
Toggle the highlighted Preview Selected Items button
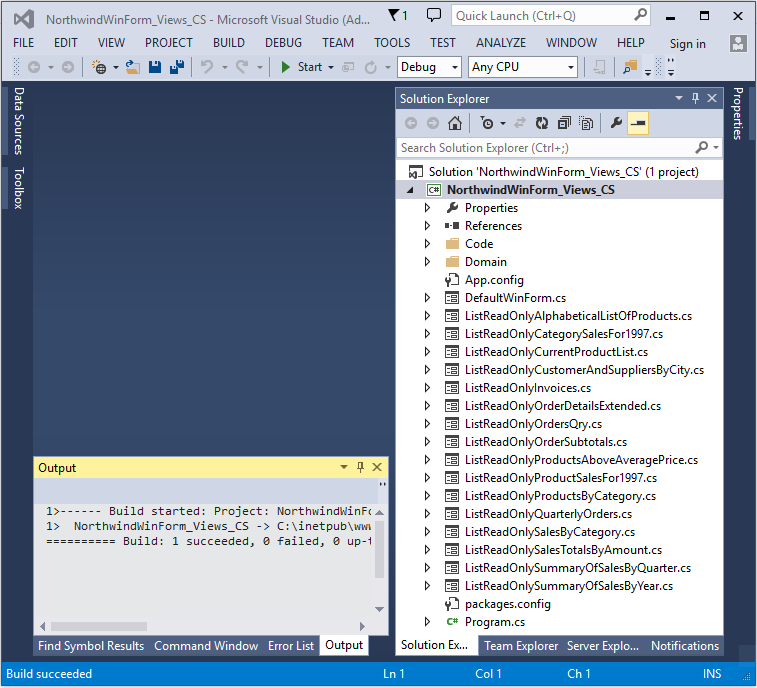click(x=638, y=123)
